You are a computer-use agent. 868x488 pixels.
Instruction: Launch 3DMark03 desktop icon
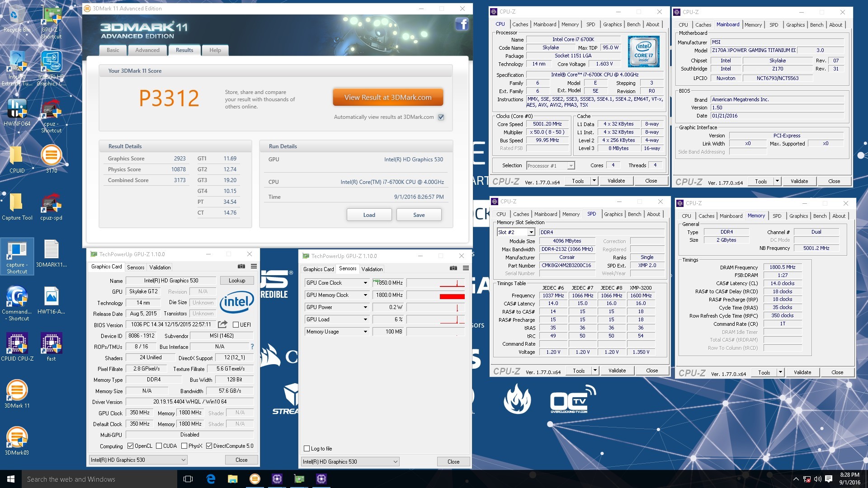[x=17, y=441]
